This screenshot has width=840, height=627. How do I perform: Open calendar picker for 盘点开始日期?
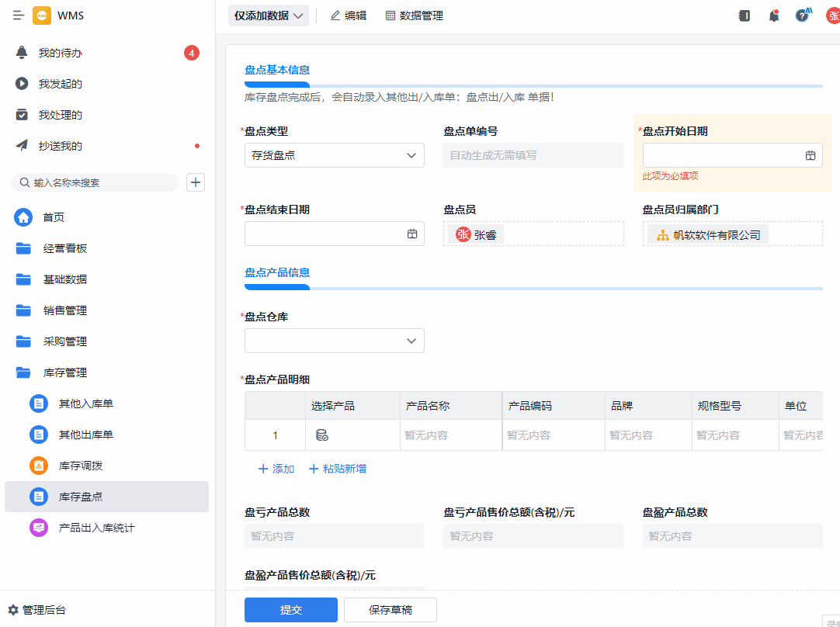(x=810, y=155)
